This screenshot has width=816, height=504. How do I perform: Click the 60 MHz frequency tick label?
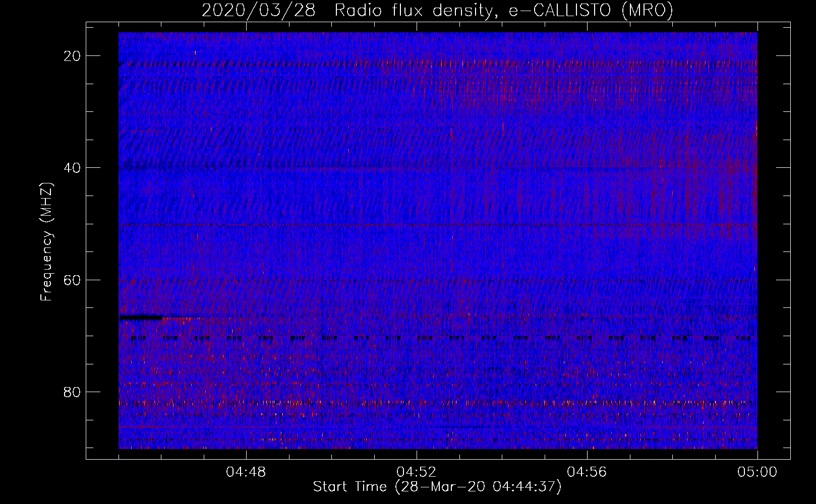pyautogui.click(x=73, y=280)
